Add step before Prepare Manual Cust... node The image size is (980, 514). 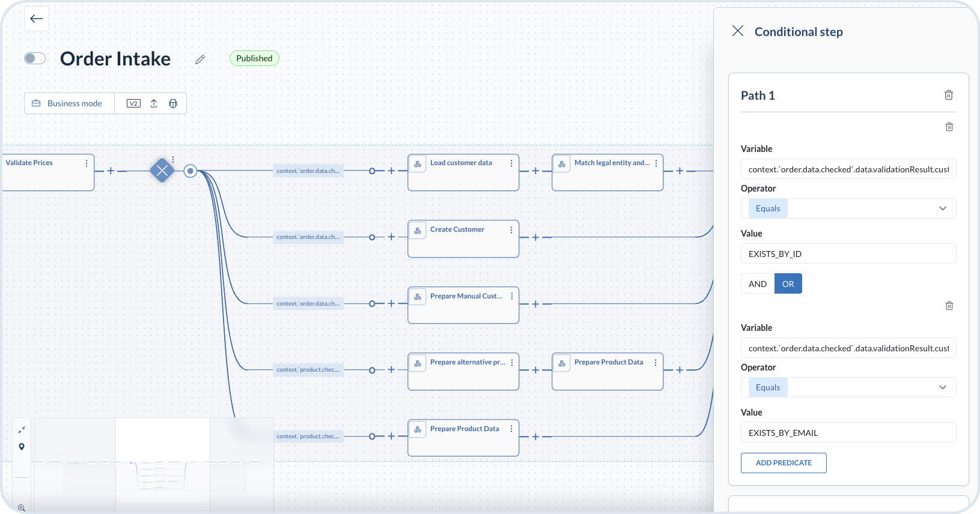[x=391, y=304]
